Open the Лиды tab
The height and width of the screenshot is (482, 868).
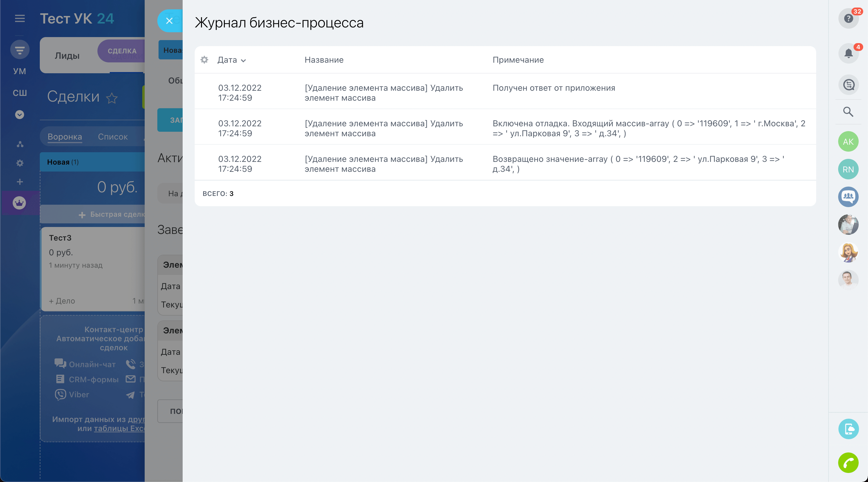click(x=67, y=55)
